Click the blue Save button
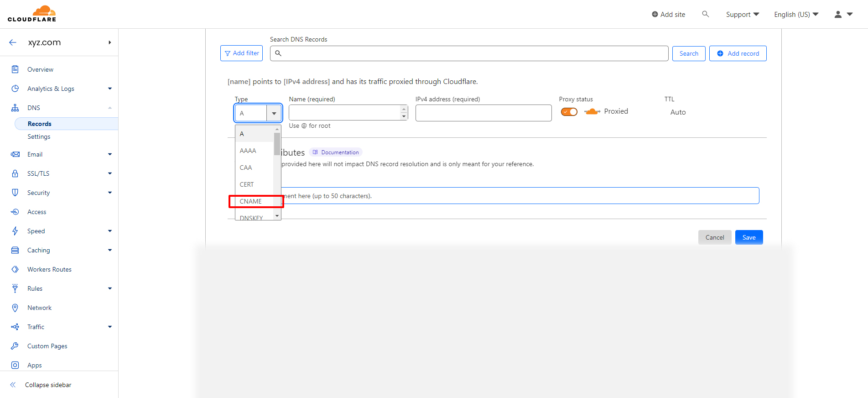The width and height of the screenshot is (868, 398). click(748, 237)
